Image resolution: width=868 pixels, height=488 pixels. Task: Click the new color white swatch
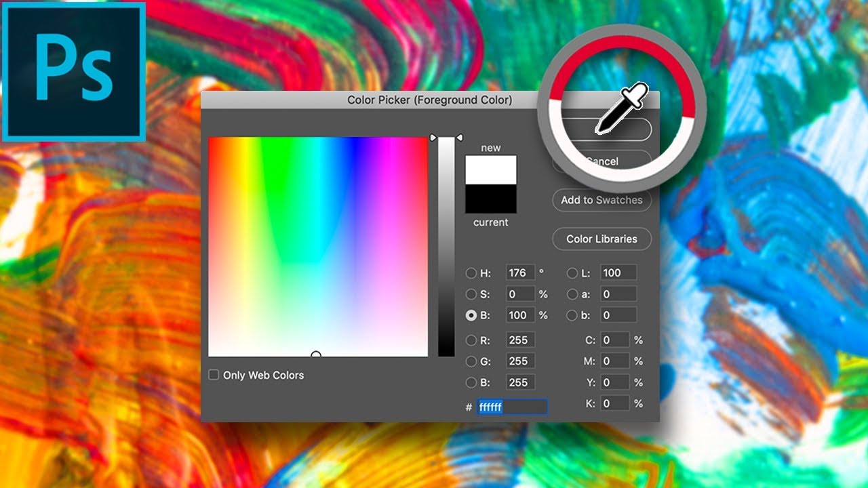click(x=491, y=169)
